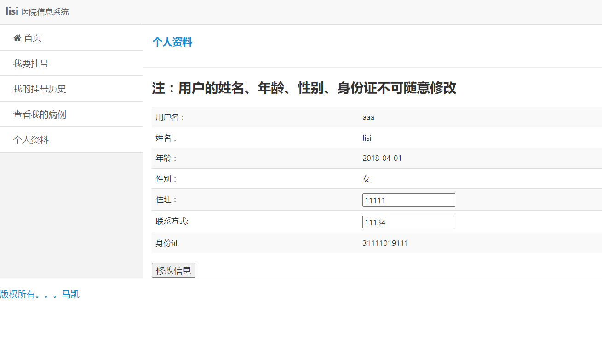Click the blue 个人资料 page heading
The image size is (602, 364).
pyautogui.click(x=172, y=42)
